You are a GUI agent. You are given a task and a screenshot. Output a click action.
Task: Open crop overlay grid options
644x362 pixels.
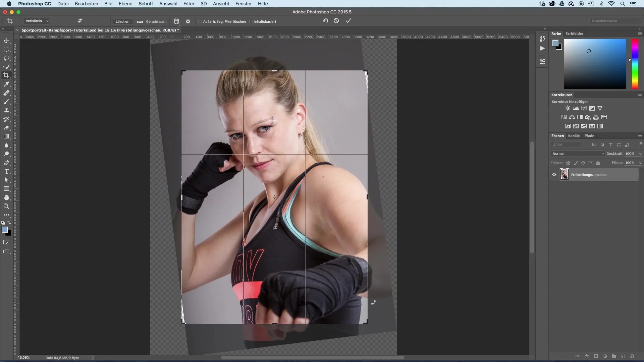(x=177, y=21)
